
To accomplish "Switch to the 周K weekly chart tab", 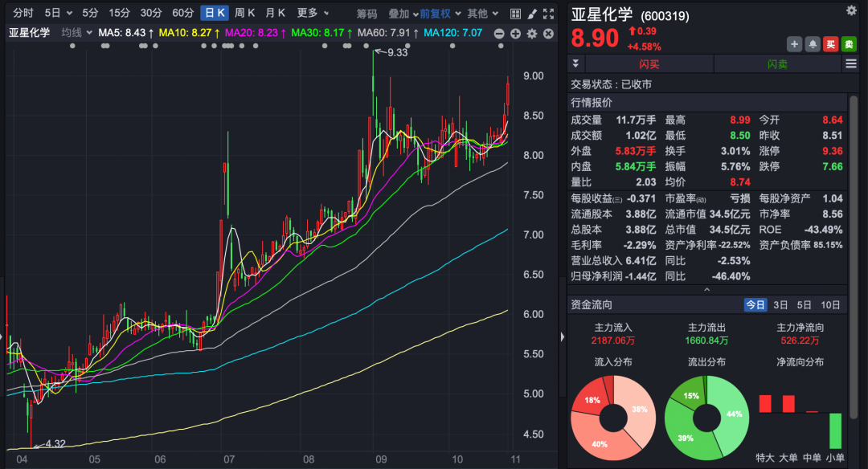I will [244, 13].
